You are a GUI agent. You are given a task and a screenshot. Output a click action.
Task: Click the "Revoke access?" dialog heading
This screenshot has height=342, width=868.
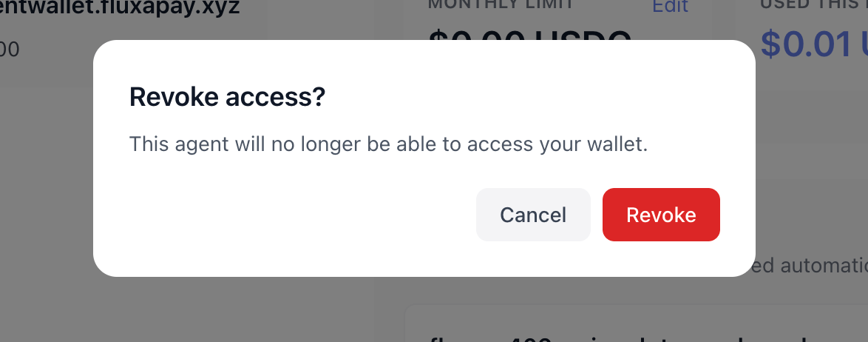click(227, 97)
